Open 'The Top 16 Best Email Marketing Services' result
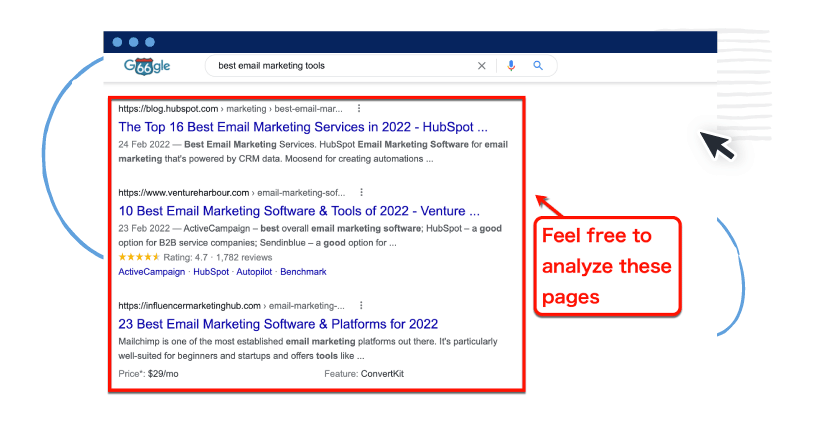This screenshot has width=820, height=429. [x=303, y=127]
